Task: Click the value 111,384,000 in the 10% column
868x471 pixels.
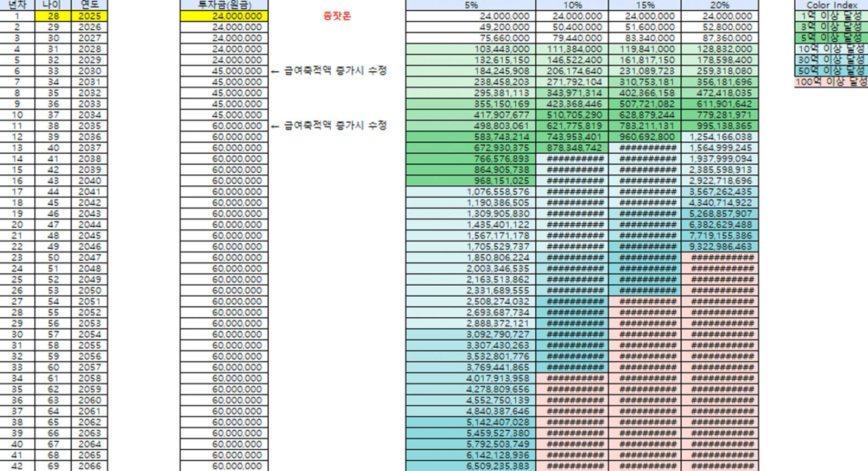Action: pos(572,49)
